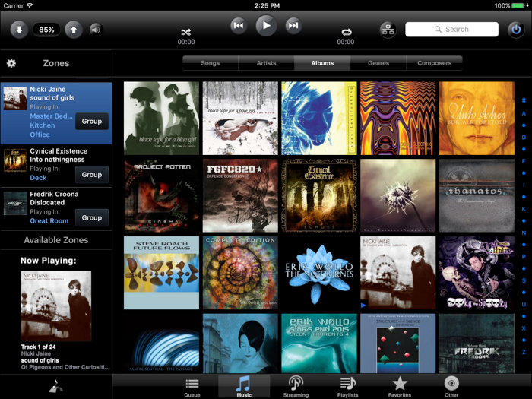This screenshot has width=532, height=399.
Task: Open the Complete Edition spiral album
Action: pyautogui.click(x=240, y=273)
